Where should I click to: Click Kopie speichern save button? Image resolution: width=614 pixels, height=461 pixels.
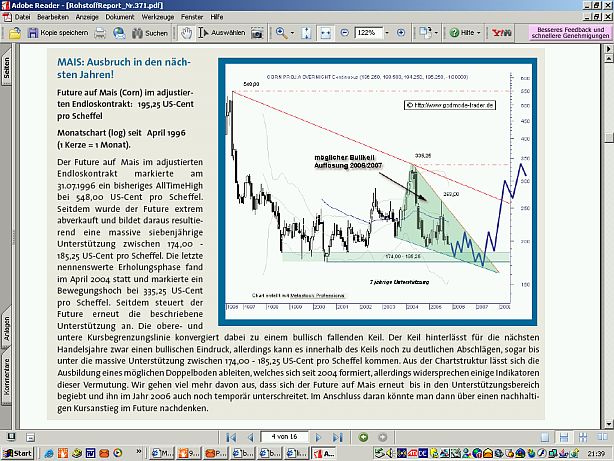coord(58,33)
